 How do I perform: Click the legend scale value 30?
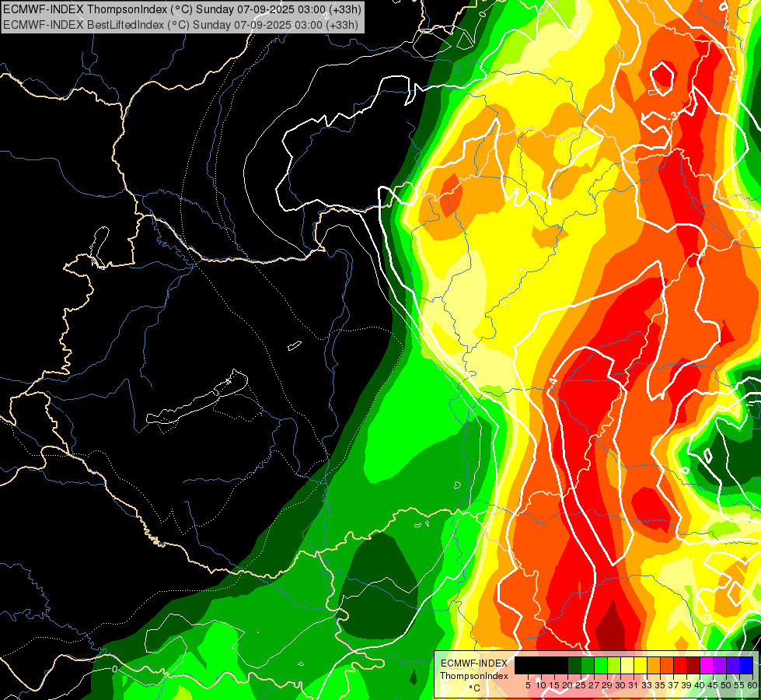coord(620,685)
